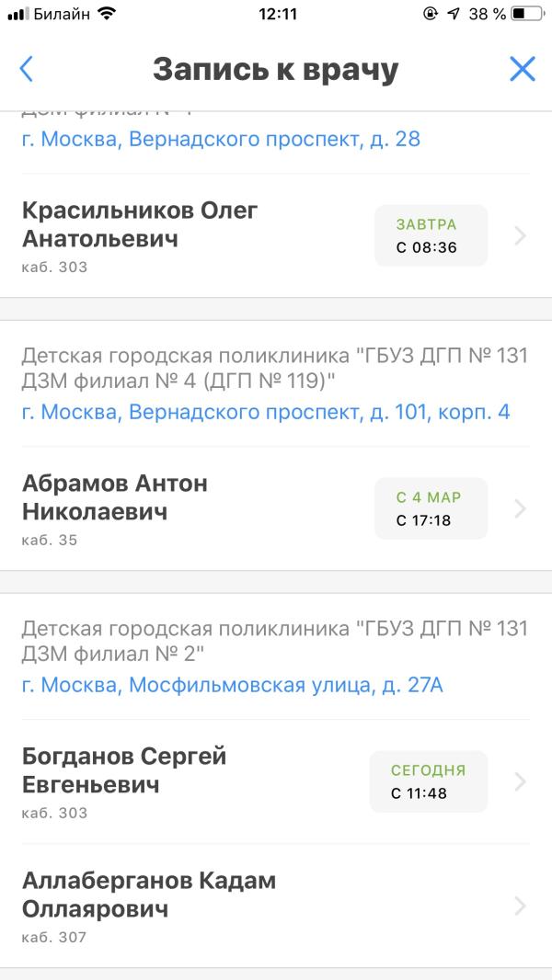The image size is (552, 980).
Task: Open address Вернадского проспект, д. 28
Action: [x=222, y=139]
